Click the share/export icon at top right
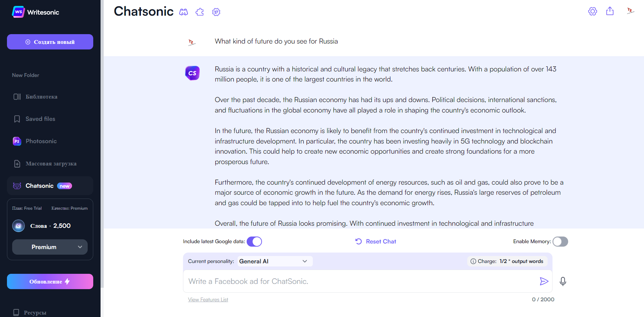The image size is (644, 317). tap(610, 11)
